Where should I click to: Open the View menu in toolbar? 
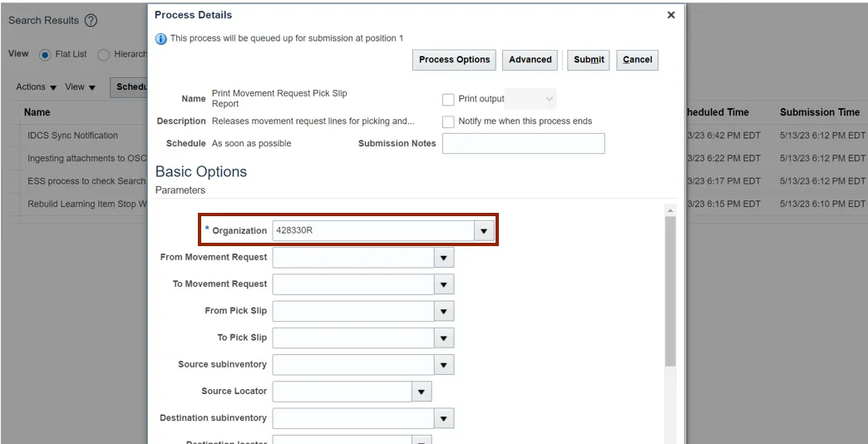pos(80,87)
